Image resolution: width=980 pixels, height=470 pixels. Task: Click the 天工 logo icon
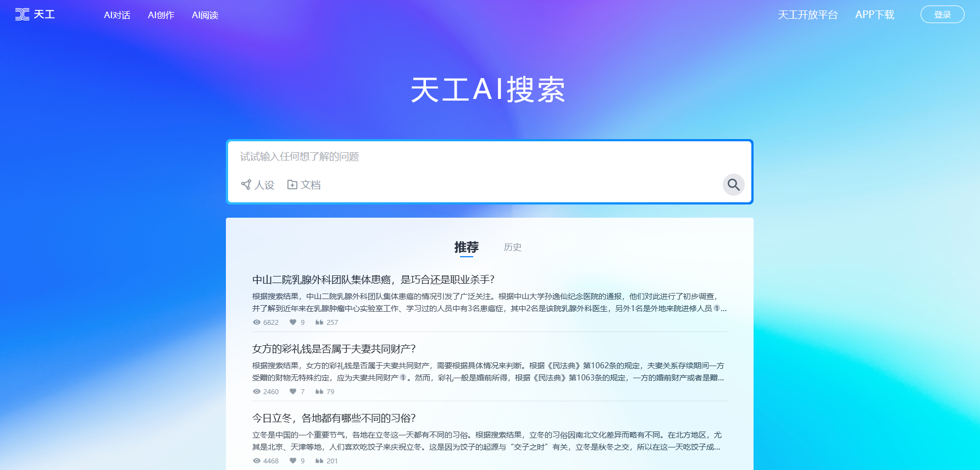22,14
